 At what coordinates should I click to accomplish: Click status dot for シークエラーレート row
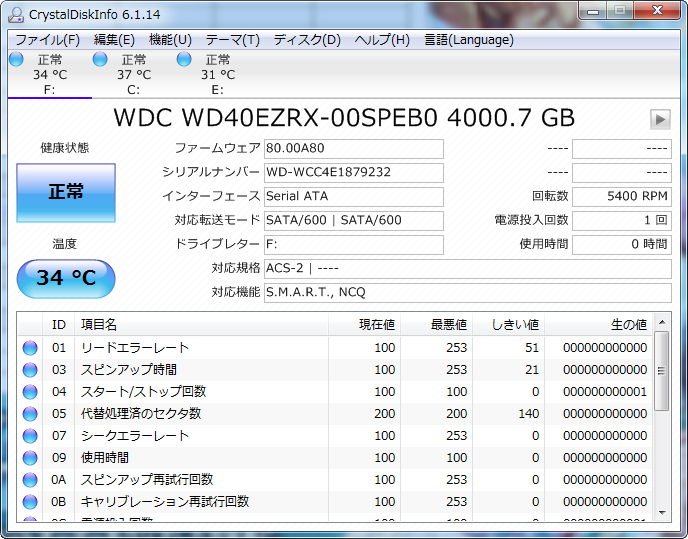coord(30,436)
